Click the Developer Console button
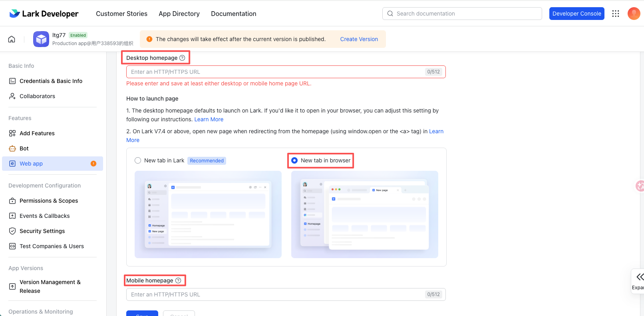Screen dimensions: 644x316 (576, 14)
